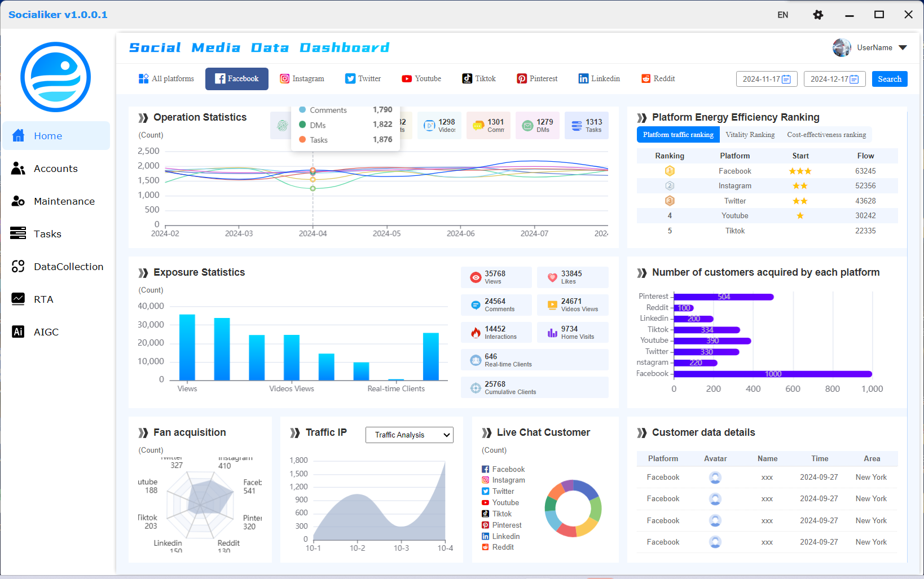
Task: Open Traffic Analysis dropdown
Action: tap(410, 435)
